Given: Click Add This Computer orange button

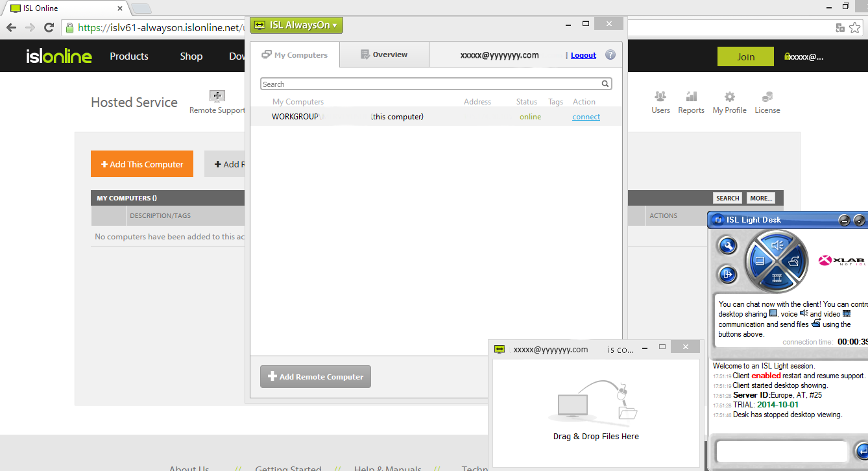Looking at the screenshot, I should (x=142, y=164).
